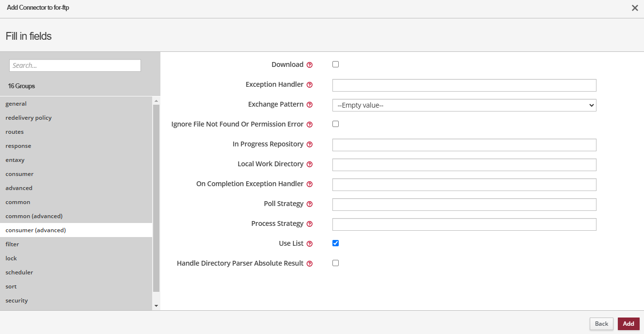Enable the Download checkbox

(x=335, y=64)
